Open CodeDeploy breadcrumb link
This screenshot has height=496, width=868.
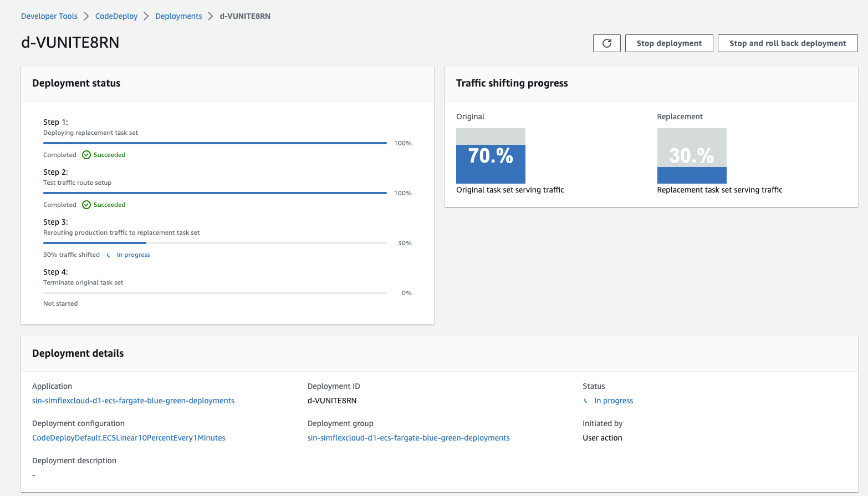pyautogui.click(x=116, y=16)
